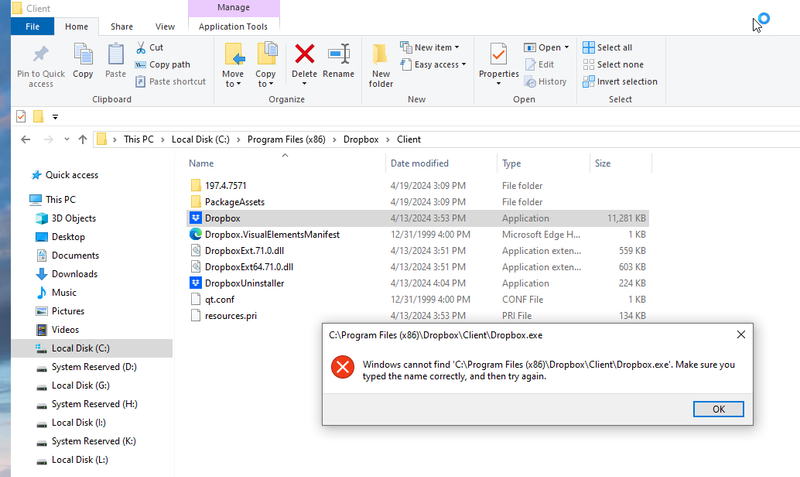Click Paste shortcut in ribbon
This screenshot has width=800, height=477.
pos(170,82)
